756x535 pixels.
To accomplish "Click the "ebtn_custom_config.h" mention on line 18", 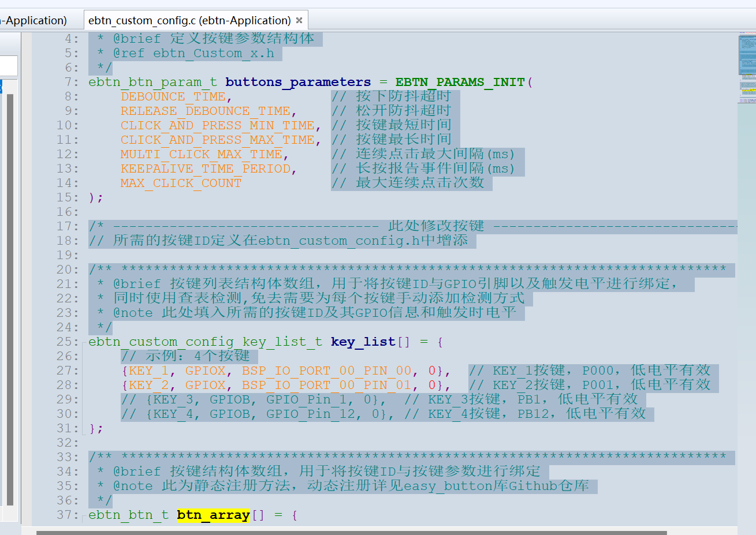I will point(339,241).
